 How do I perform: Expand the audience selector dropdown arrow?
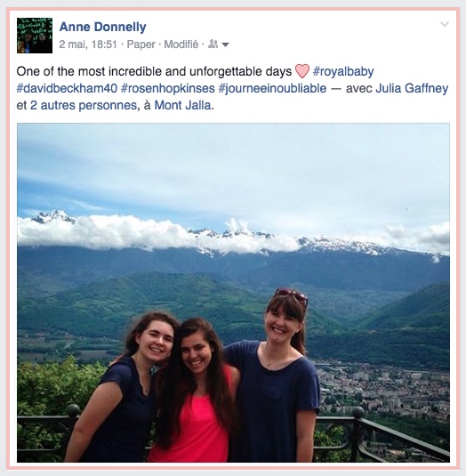[x=225, y=44]
